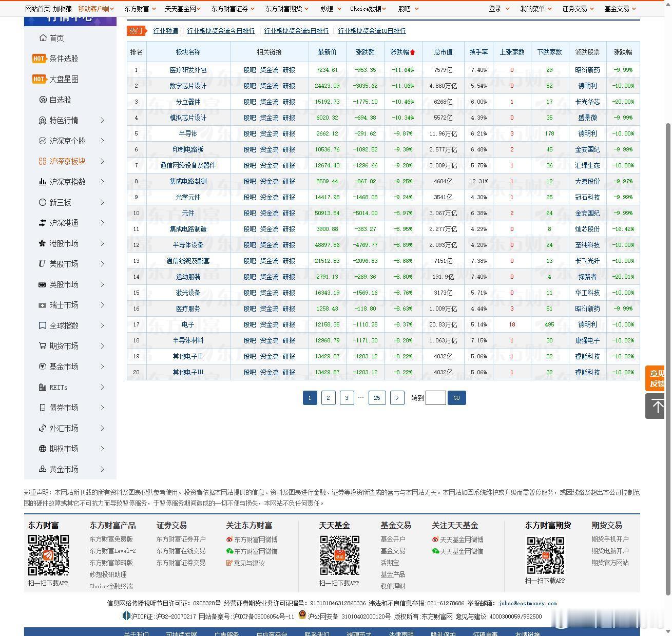Click the back-to-top arrow button
Viewport: 672px width, 636px height.
(655, 406)
